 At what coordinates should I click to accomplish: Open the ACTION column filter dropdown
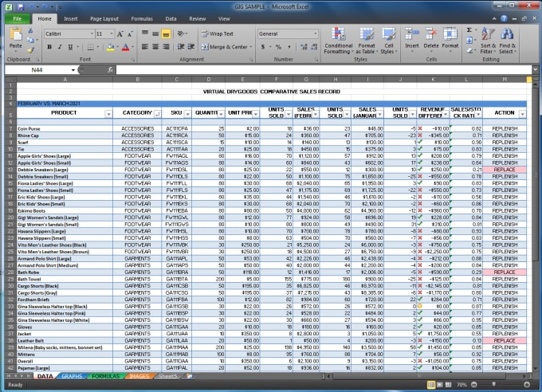pos(522,114)
